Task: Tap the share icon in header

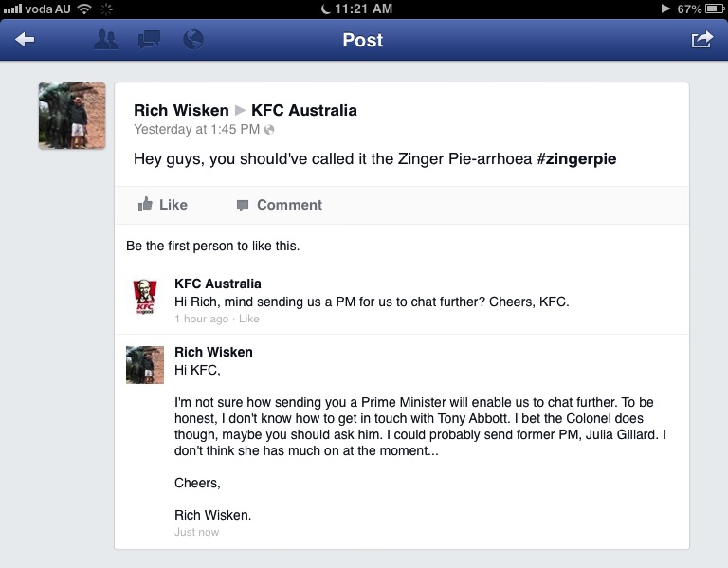Action: point(701,40)
